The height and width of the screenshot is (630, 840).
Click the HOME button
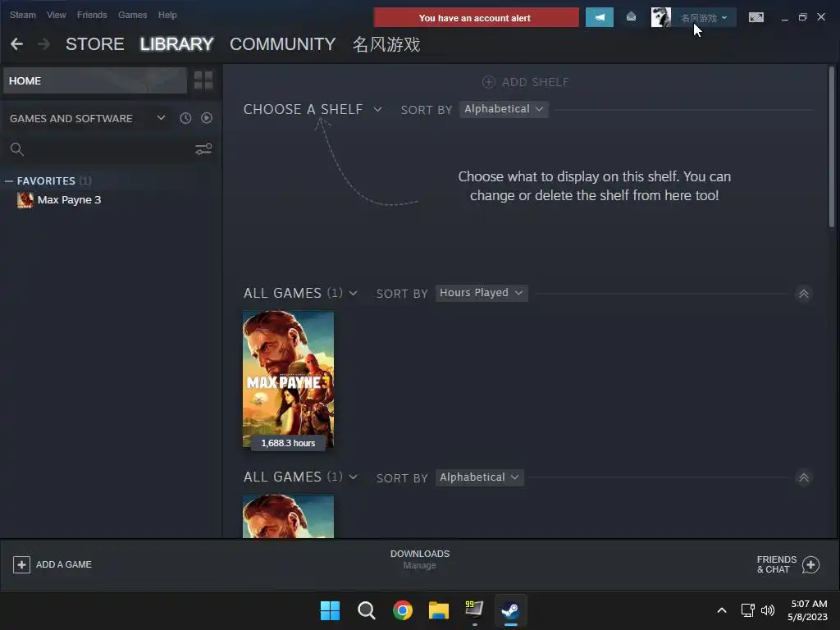[95, 81]
